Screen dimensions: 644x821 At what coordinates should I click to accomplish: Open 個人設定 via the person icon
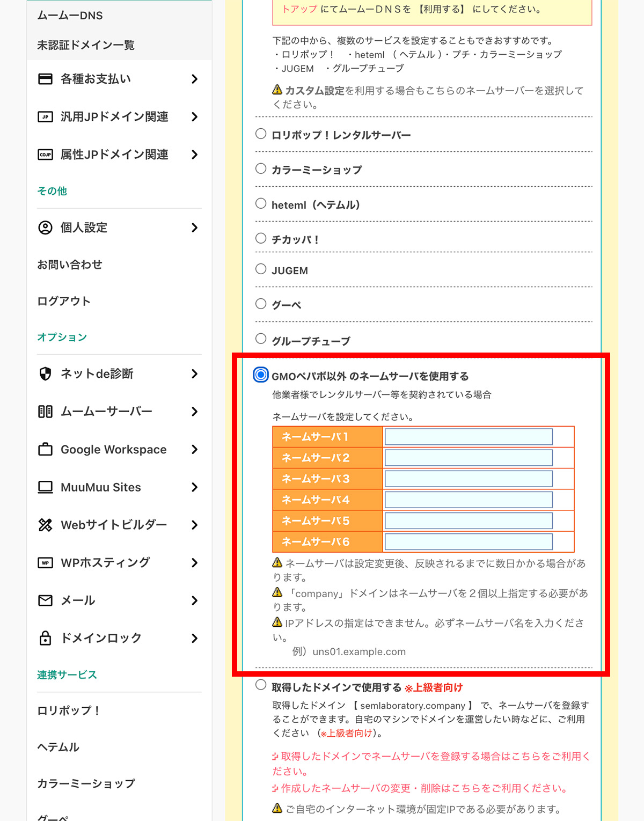[x=46, y=228]
